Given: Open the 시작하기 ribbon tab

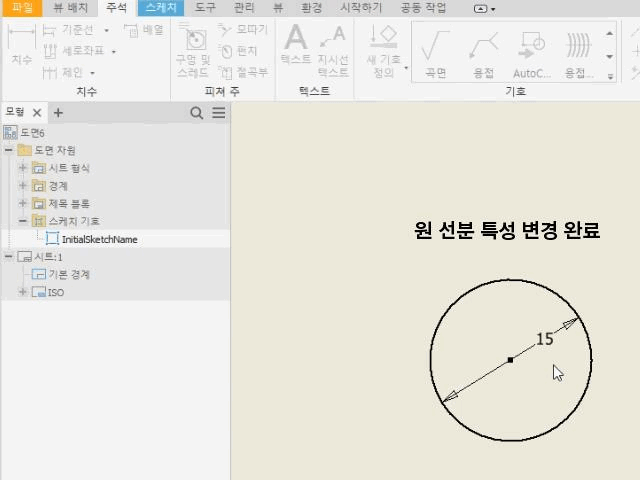Looking at the screenshot, I should [361, 8].
